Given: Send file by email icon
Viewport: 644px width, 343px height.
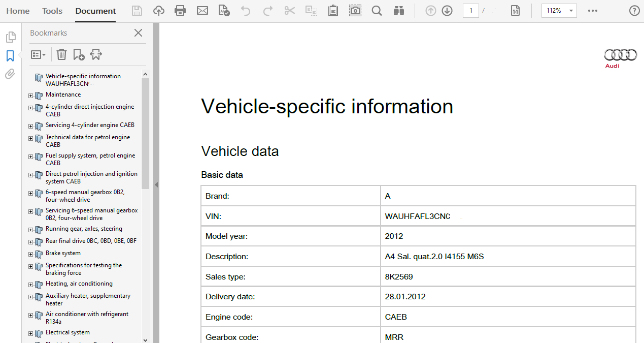Looking at the screenshot, I should [202, 11].
